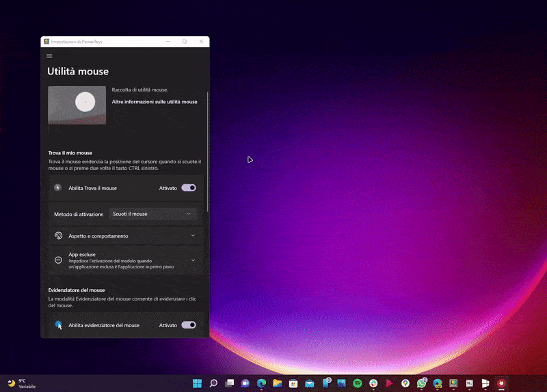This screenshot has width=547, height=392.
Task: Click the excluded apps circle icon
Action: click(x=58, y=260)
